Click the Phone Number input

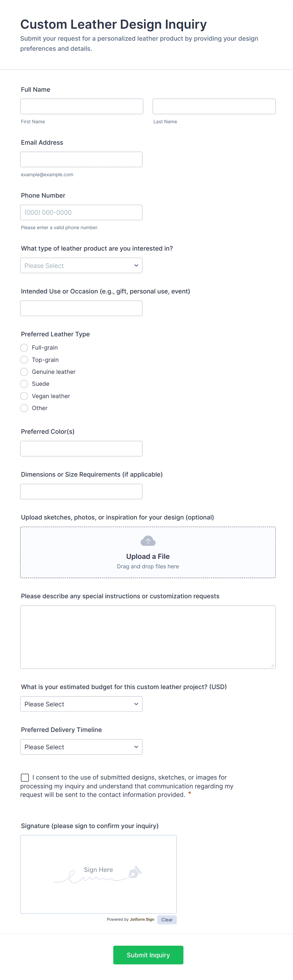pos(81,213)
